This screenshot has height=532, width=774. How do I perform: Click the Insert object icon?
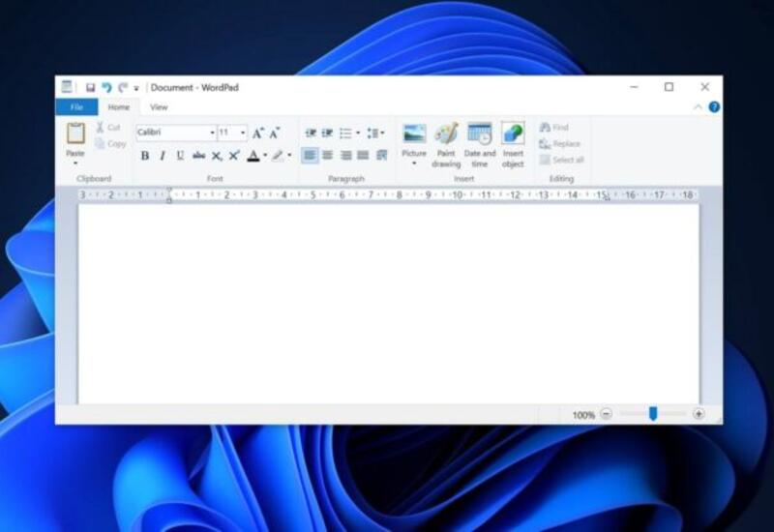pyautogui.click(x=513, y=134)
